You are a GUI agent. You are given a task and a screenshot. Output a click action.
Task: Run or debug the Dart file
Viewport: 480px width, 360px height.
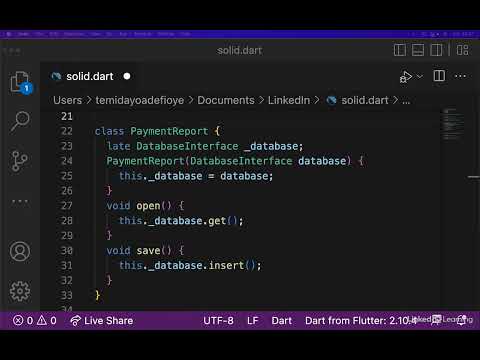pyautogui.click(x=406, y=77)
